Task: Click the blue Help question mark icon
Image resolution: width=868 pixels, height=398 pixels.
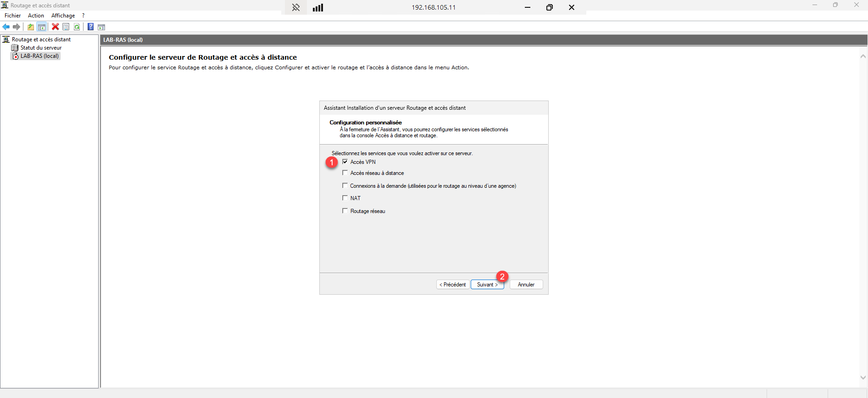Action: (x=91, y=27)
